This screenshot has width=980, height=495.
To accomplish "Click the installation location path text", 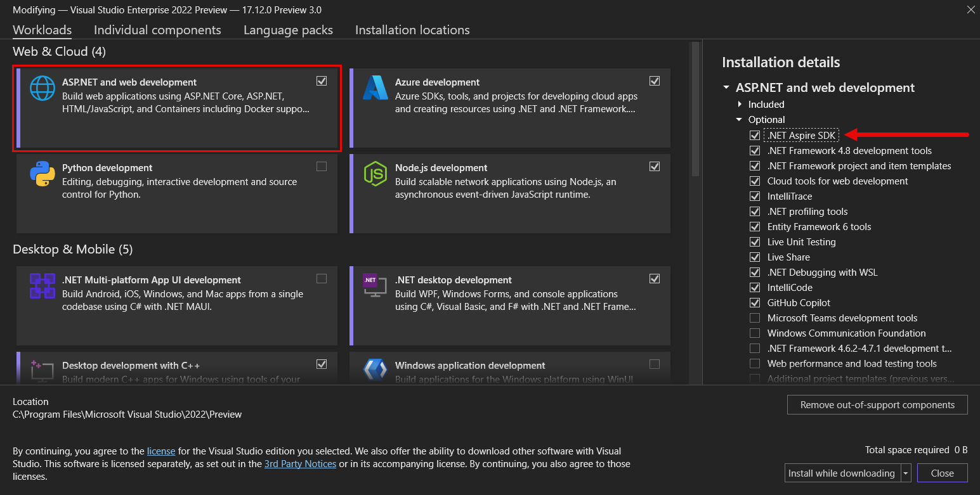I will [127, 415].
